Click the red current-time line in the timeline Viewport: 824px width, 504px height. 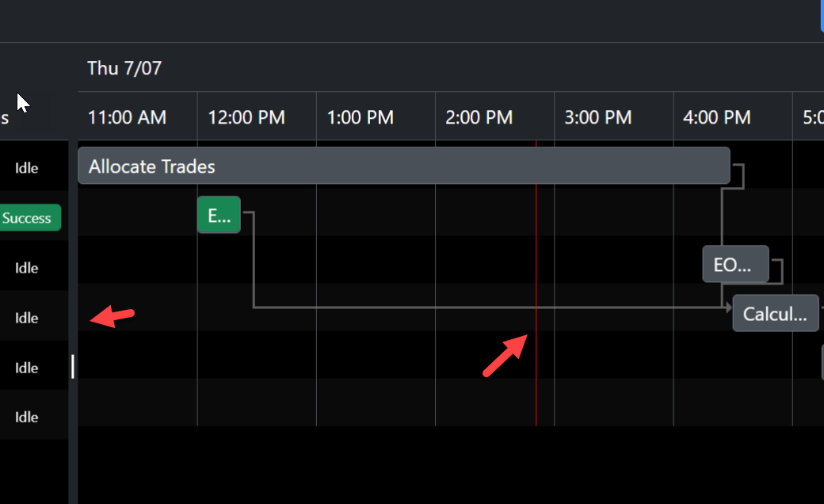(536, 283)
